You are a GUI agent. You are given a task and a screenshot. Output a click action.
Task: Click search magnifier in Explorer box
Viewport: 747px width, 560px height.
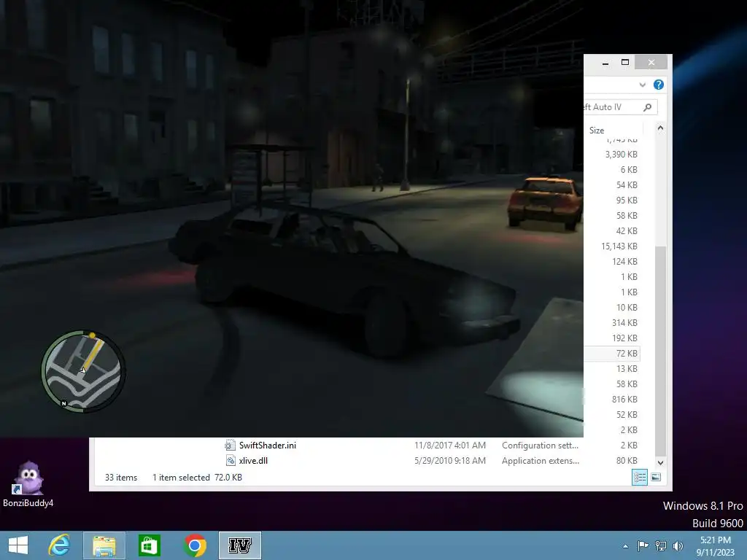[647, 107]
